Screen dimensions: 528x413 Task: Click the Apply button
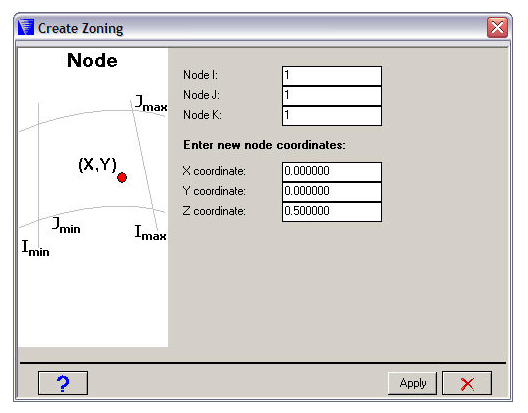412,383
